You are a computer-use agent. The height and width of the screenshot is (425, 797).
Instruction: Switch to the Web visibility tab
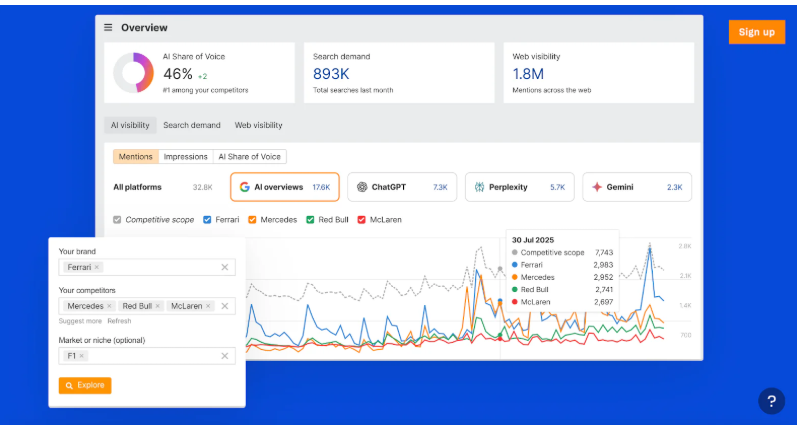pyautogui.click(x=258, y=126)
